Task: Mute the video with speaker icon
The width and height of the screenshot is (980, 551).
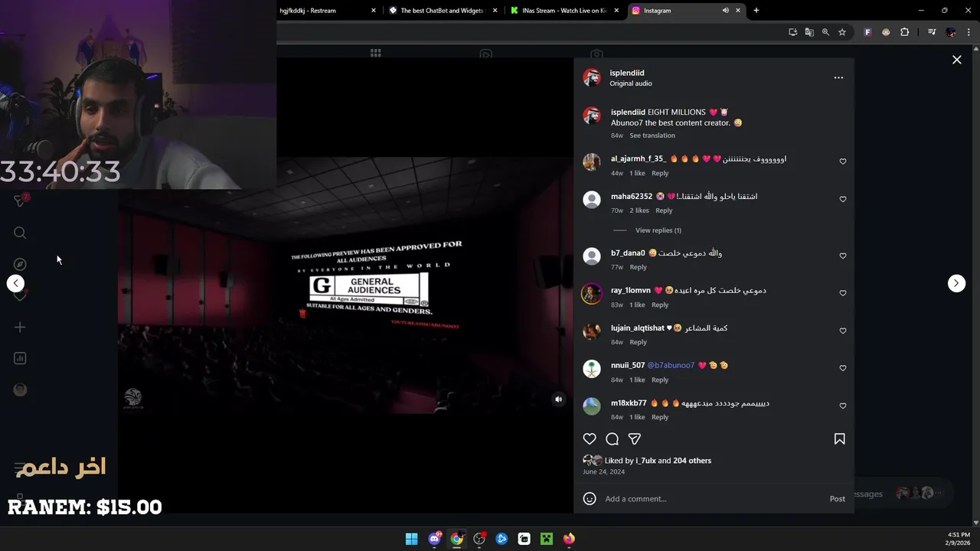Action: point(558,399)
